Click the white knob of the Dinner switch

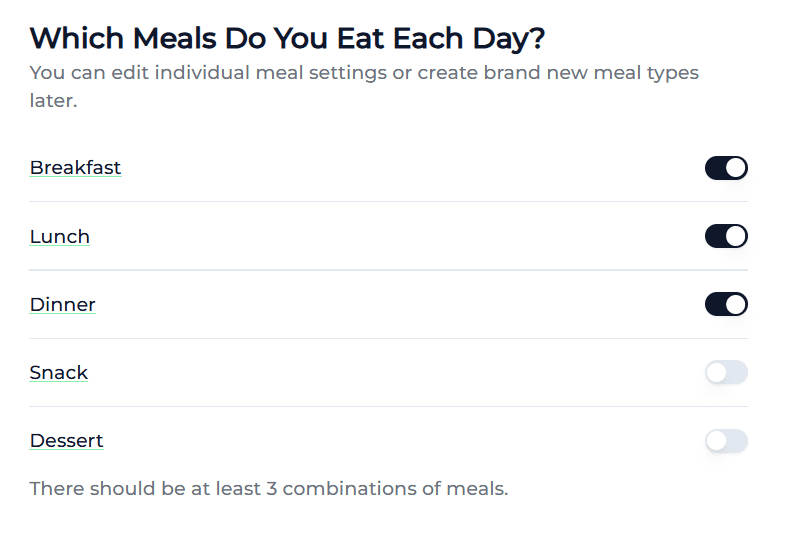pyautogui.click(x=736, y=304)
